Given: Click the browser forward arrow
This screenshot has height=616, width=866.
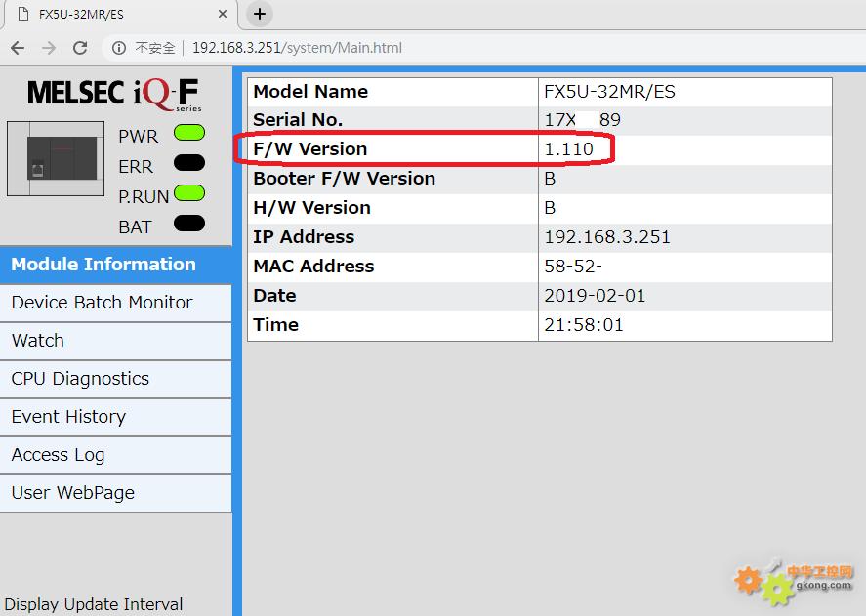Looking at the screenshot, I should coord(49,48).
